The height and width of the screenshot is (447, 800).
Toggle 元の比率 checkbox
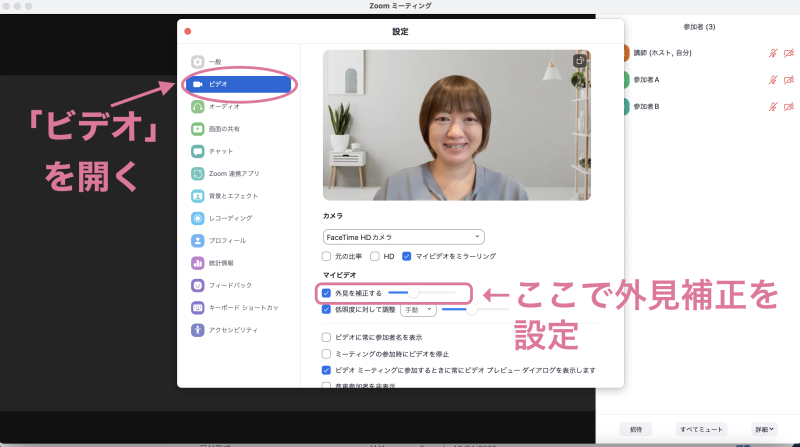(327, 256)
